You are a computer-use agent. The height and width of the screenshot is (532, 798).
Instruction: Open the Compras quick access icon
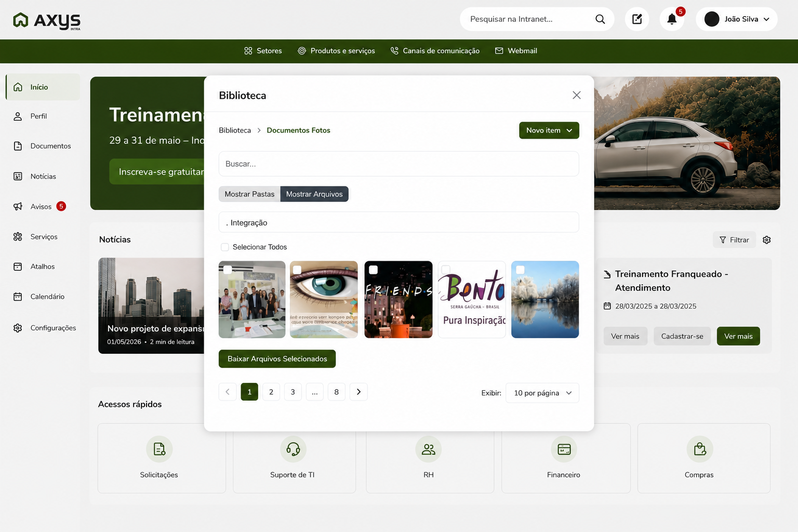[x=700, y=449]
